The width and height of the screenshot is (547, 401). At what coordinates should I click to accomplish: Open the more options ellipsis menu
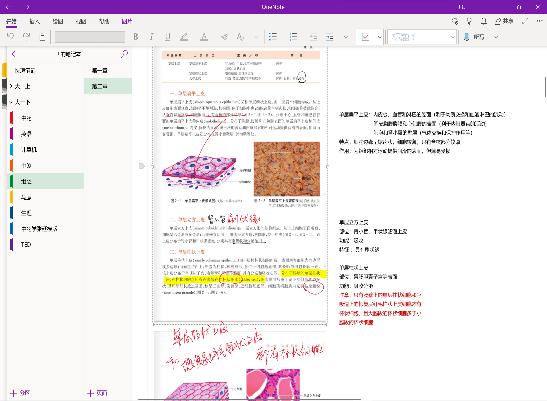click(539, 21)
